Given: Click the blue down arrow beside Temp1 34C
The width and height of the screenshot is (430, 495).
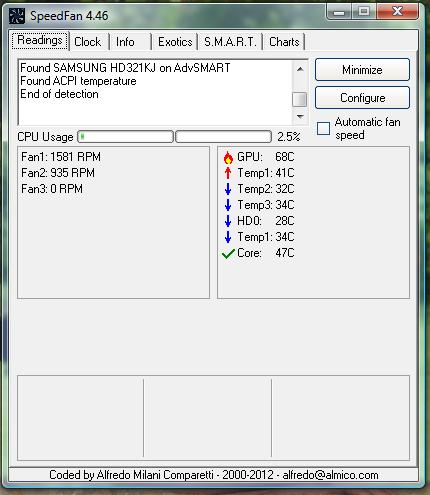Looking at the screenshot, I should coord(228,237).
